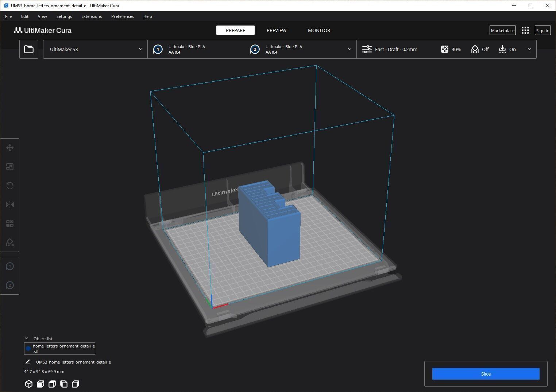
Task: Open the file folder icon
Action: pyautogui.click(x=29, y=49)
